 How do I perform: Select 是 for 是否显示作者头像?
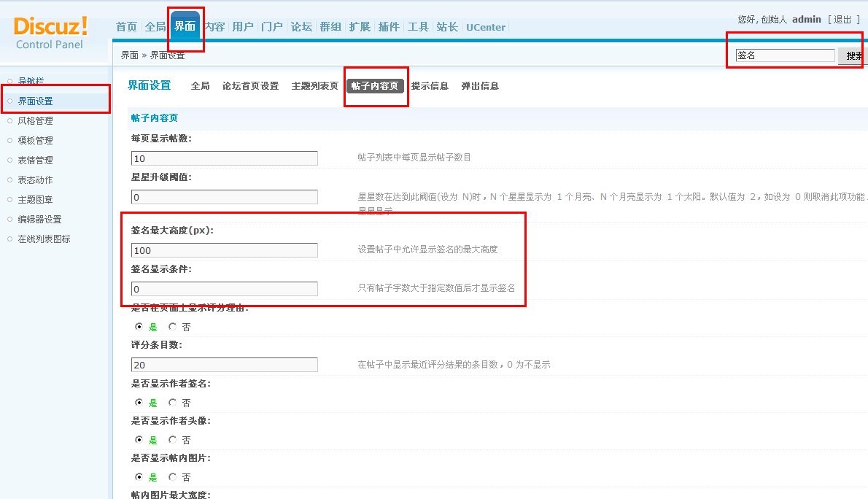click(139, 440)
